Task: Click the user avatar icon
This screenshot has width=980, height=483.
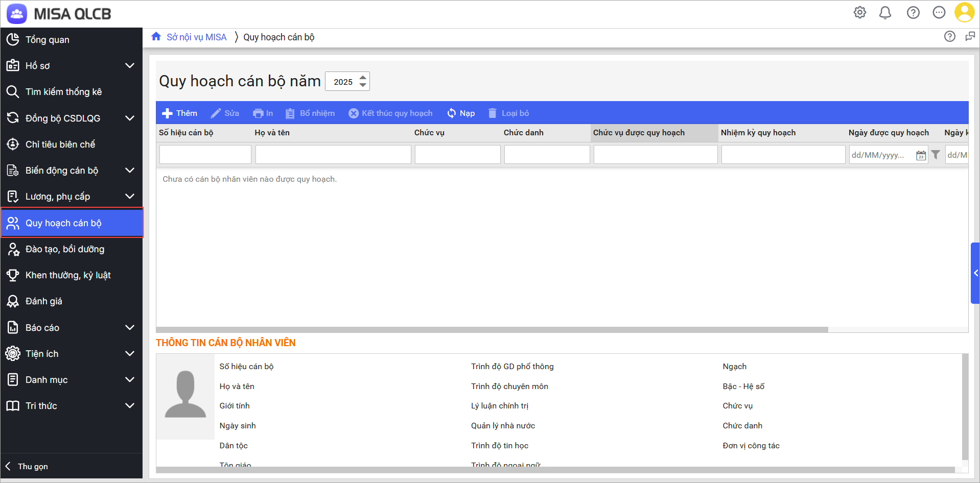Action: tap(964, 13)
